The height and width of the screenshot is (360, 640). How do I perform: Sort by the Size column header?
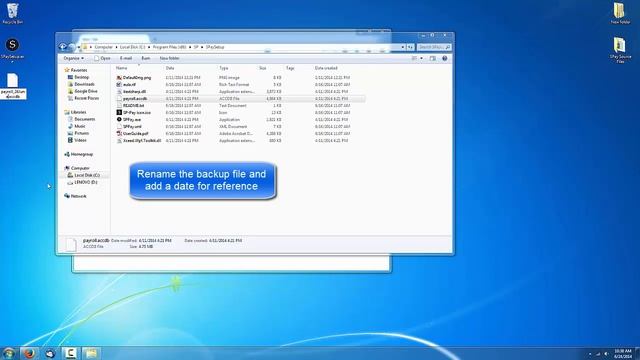(x=263, y=68)
